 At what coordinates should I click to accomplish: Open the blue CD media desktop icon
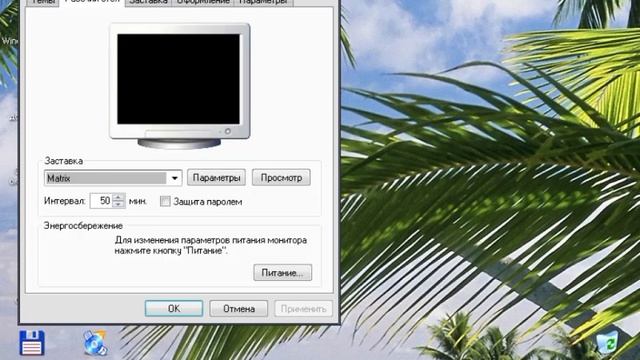pos(95,342)
